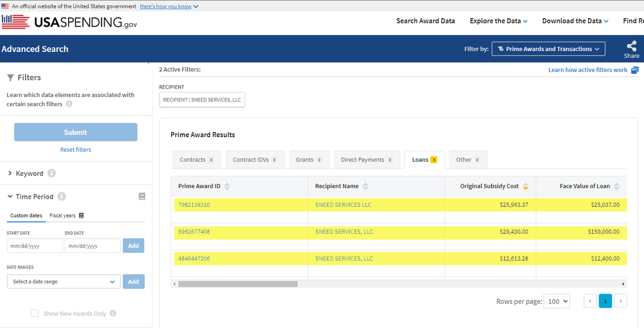
Task: Click the End Date input field
Action: point(92,245)
